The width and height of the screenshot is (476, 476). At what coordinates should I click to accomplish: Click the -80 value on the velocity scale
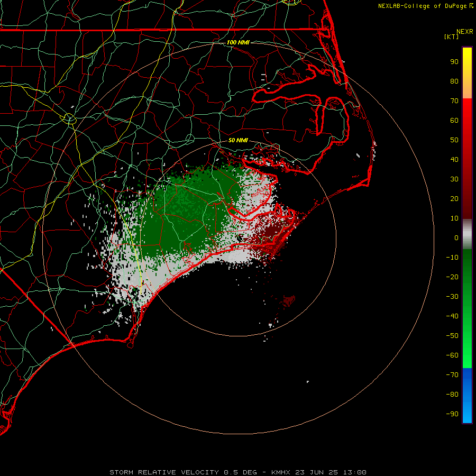point(452,395)
